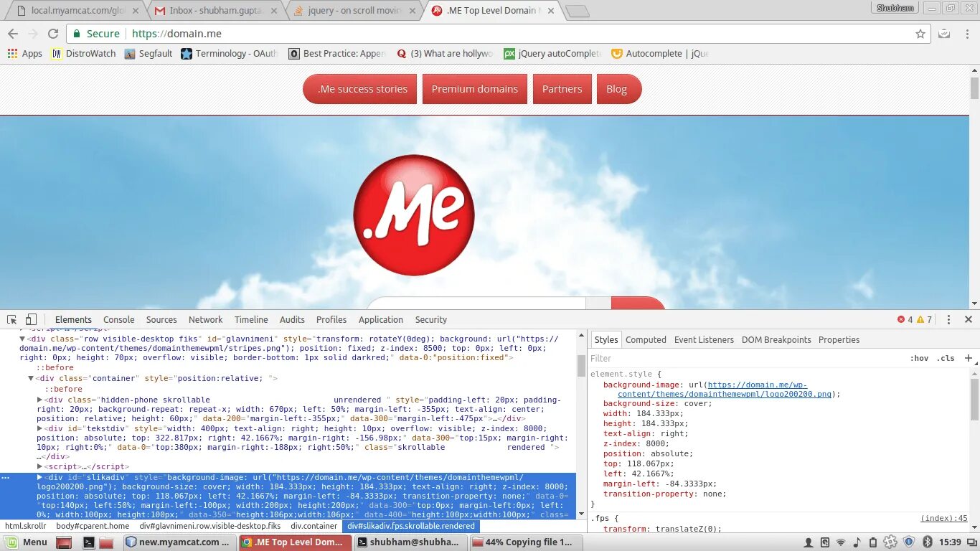Image resolution: width=980 pixels, height=551 pixels.
Task: Open the DOM Breakpoints tab
Action: click(x=776, y=340)
